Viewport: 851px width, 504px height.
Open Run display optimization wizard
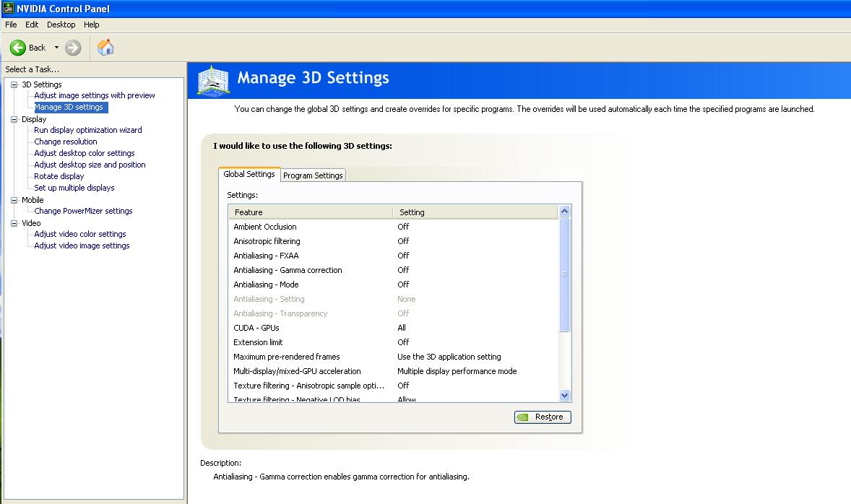(88, 130)
